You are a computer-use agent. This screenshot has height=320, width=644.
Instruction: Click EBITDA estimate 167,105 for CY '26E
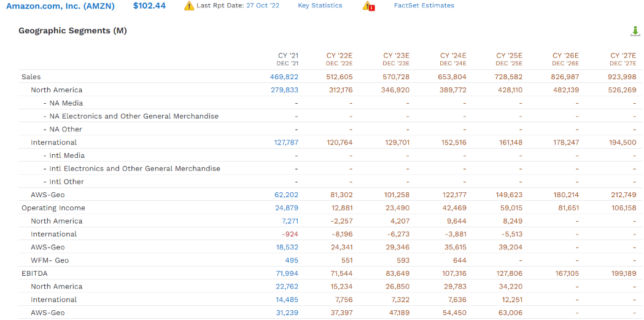coord(566,273)
